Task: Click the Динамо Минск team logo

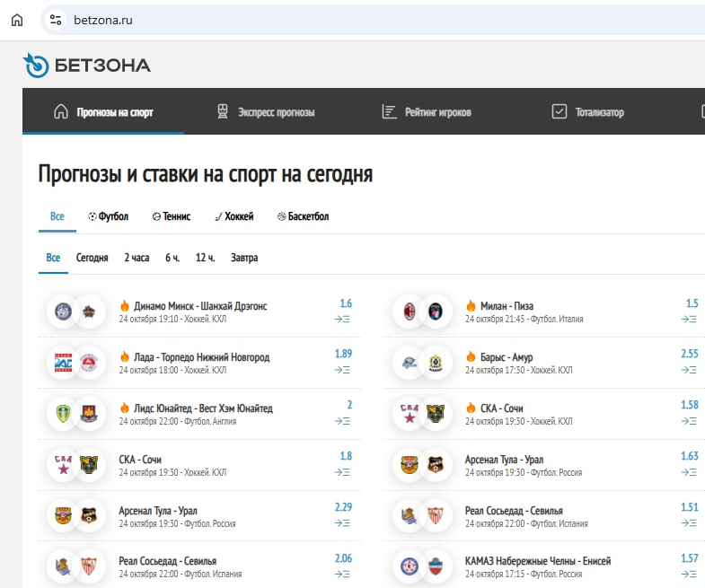Action: [64, 312]
